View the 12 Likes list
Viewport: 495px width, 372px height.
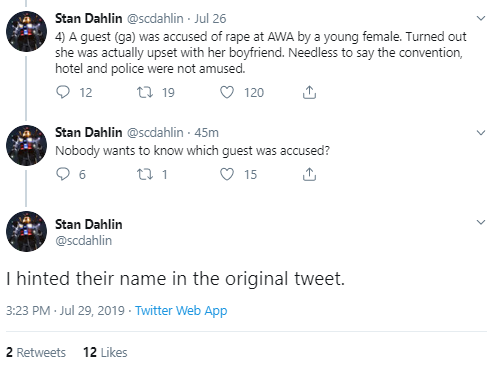click(105, 352)
